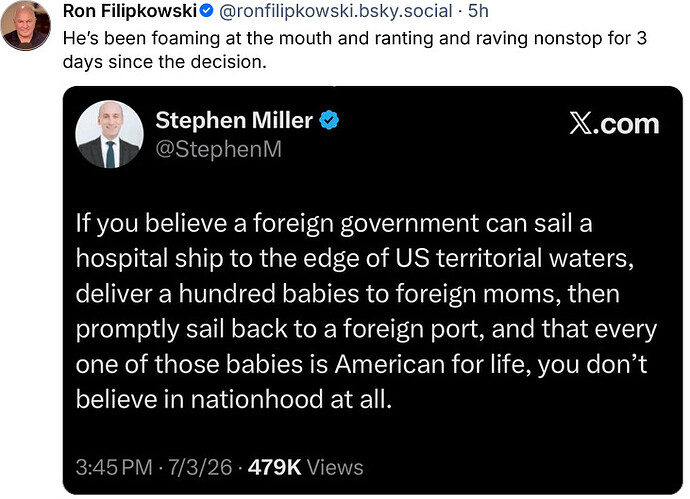Click the 3:45 PM tweet time
690x499 pixels.
[x=114, y=467]
